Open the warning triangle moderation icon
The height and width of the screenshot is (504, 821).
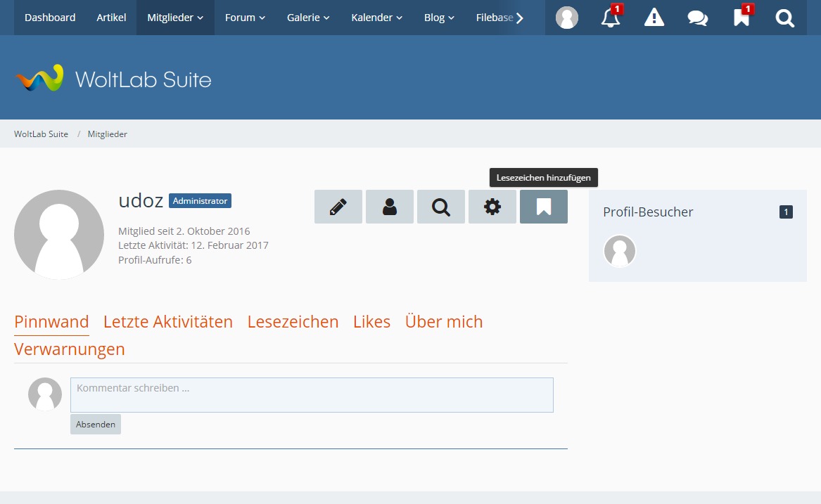654,18
